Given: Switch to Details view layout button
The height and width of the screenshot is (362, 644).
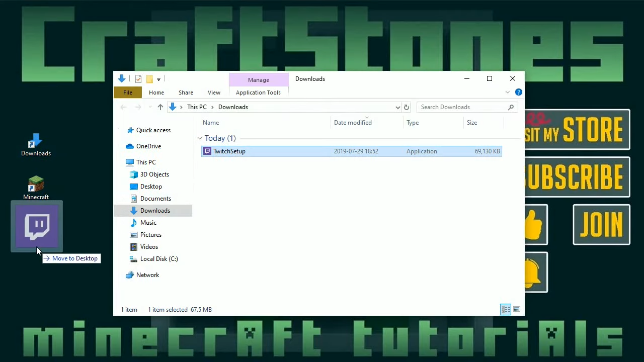Looking at the screenshot, I should (x=506, y=310).
